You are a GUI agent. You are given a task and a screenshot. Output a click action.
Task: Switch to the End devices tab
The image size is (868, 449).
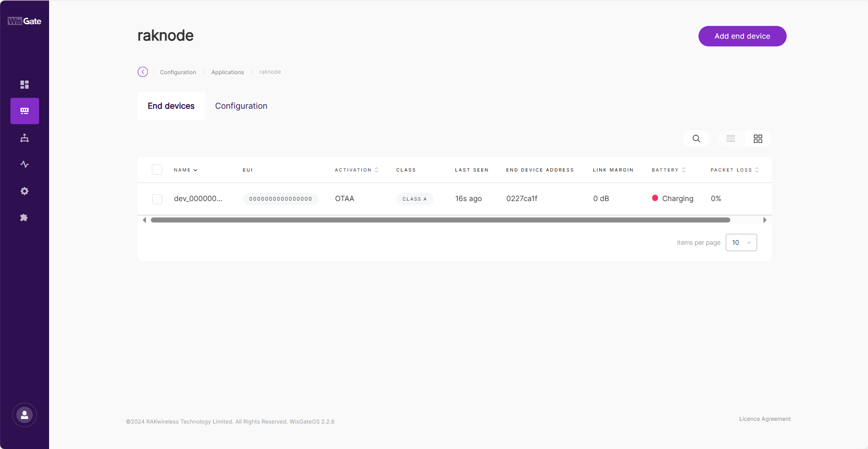[x=171, y=106]
